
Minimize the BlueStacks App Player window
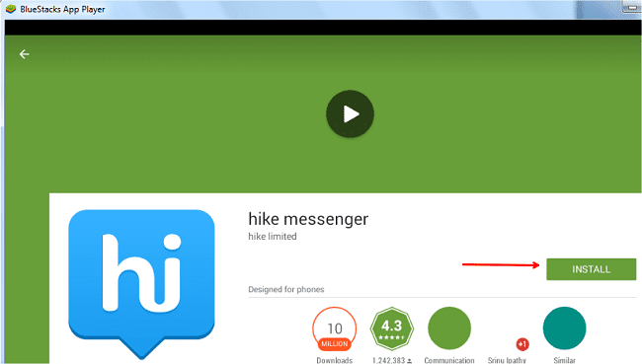[632, 7]
